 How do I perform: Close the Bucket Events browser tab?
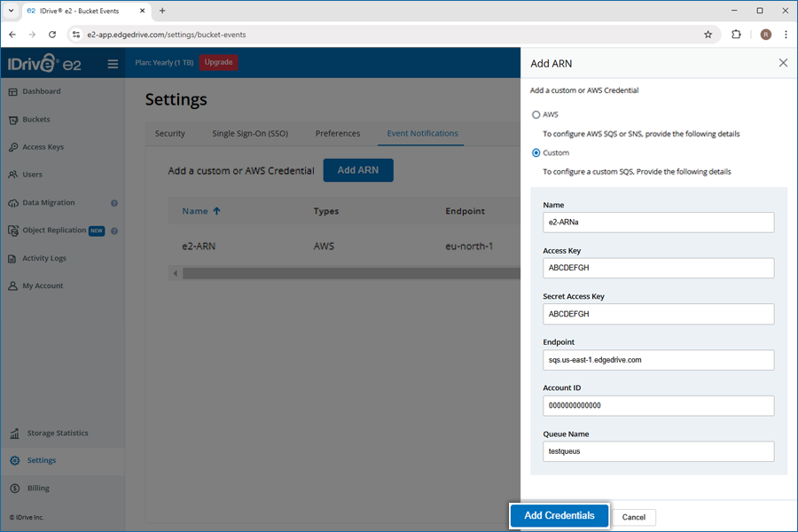click(143, 11)
